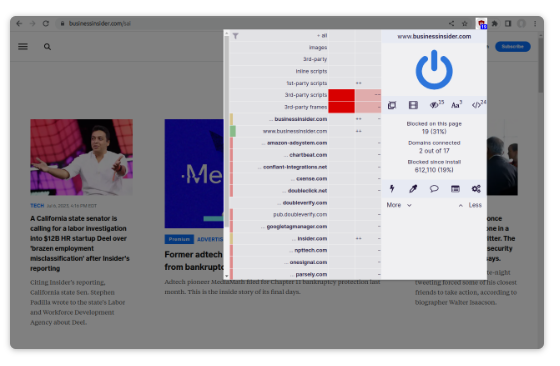
Task: Bookmark this page with star icon
Action: [465, 24]
